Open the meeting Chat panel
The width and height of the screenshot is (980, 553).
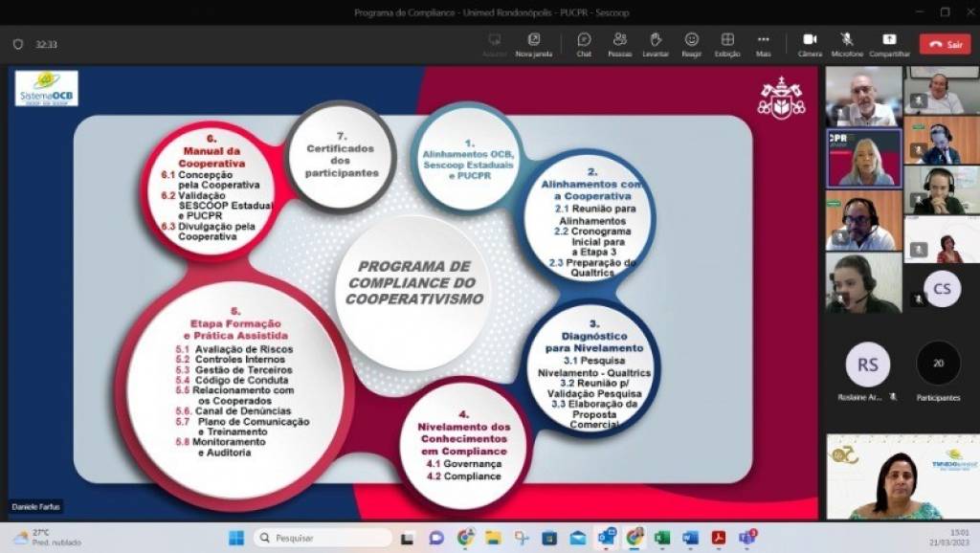click(584, 44)
